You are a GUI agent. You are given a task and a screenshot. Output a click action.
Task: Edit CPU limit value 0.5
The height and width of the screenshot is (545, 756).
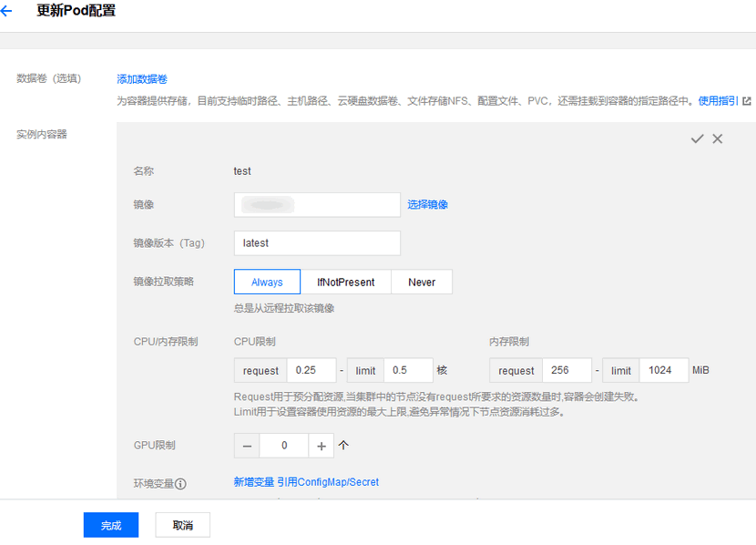point(408,370)
